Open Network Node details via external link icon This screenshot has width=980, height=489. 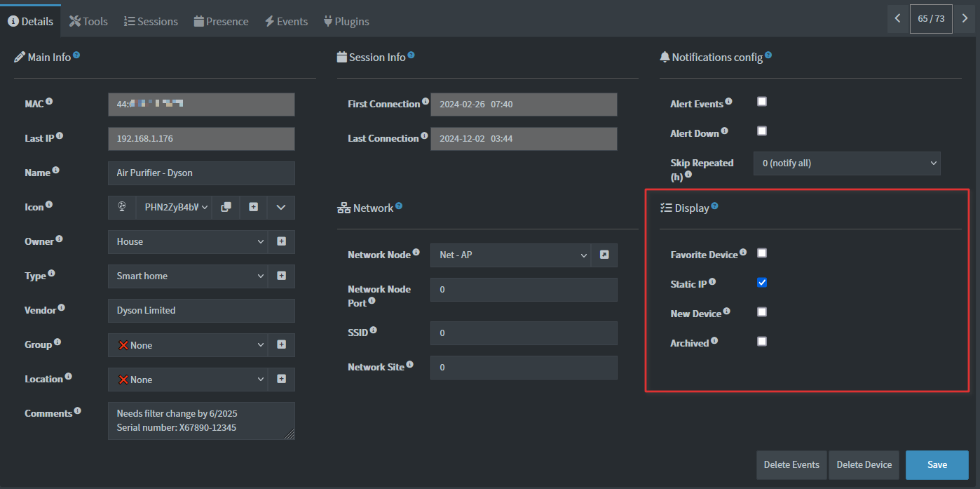pyautogui.click(x=604, y=255)
